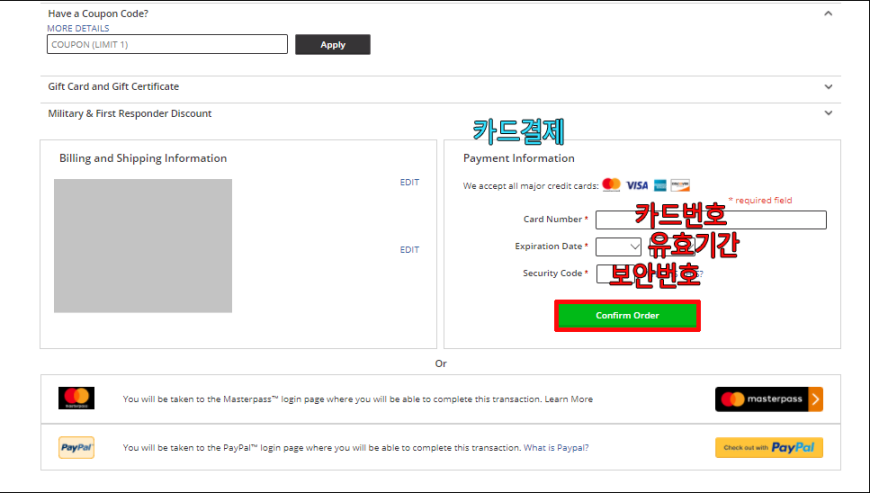Screen dimensions: 870x493
Task: Edit billing information via first EDIT link
Action: [x=409, y=182]
